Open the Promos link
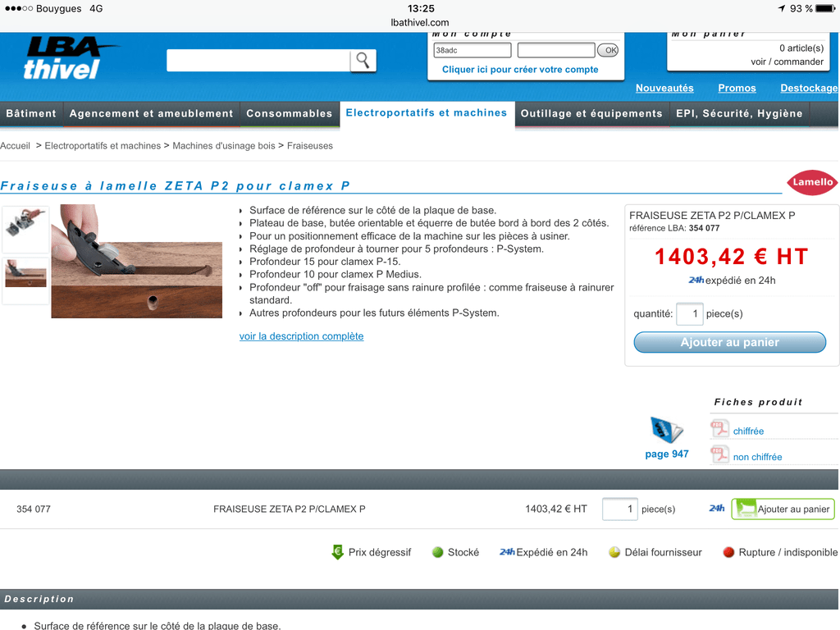 (737, 88)
